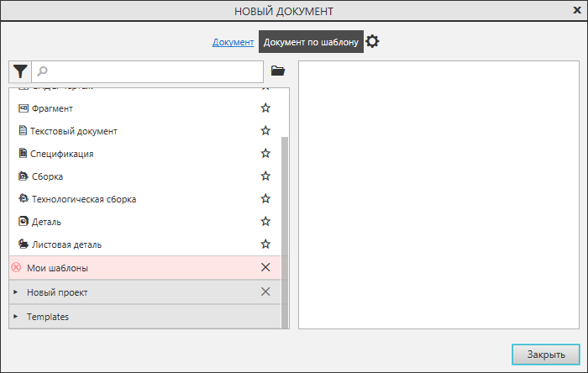Click the Технологическая сборка icon
The image size is (588, 373).
point(24,199)
